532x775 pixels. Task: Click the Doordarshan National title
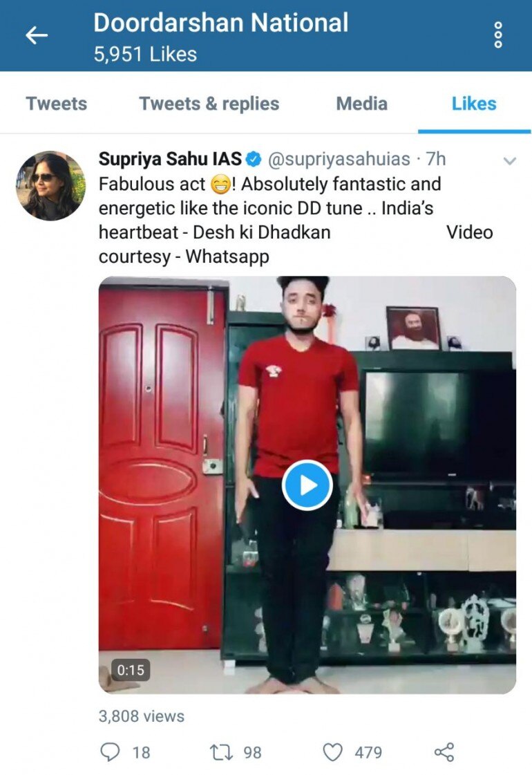pyautogui.click(x=221, y=23)
